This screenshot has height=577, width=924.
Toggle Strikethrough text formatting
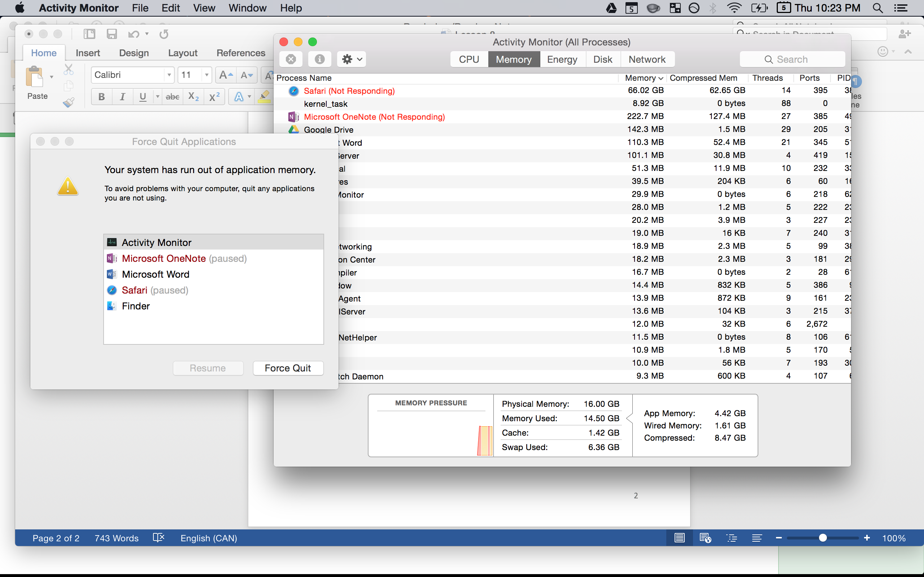click(172, 97)
